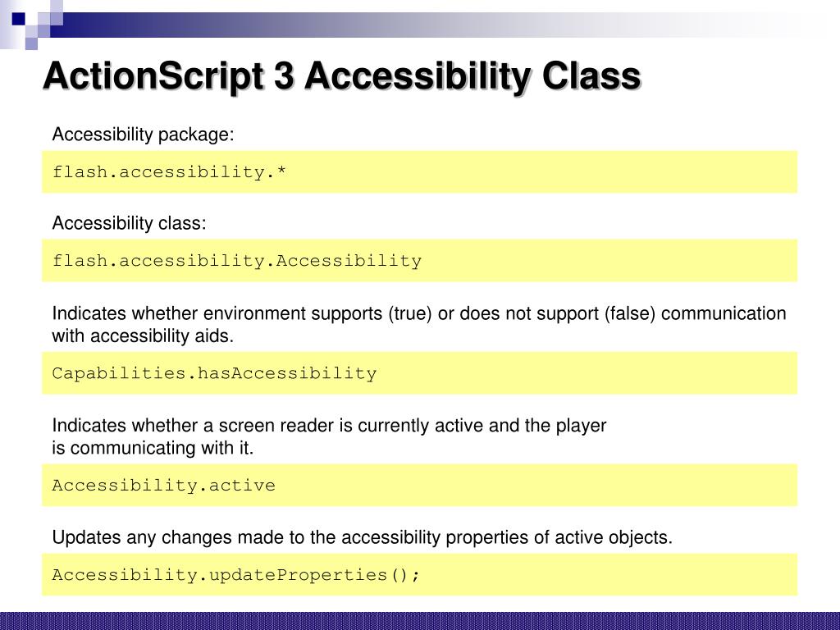This screenshot has width=840, height=630.
Task: Click the '(true)' word in the description
Action: pyautogui.click(x=410, y=313)
